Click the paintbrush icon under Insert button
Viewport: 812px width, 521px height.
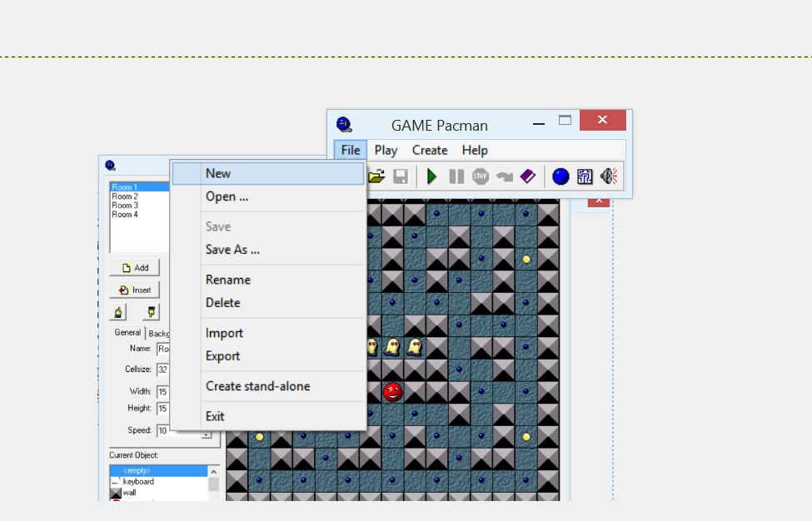coord(151,312)
